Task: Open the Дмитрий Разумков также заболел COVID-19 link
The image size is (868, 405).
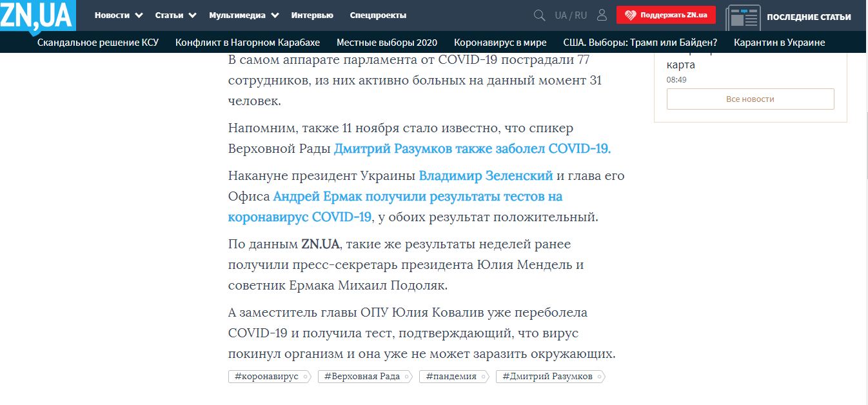Action: [472, 148]
